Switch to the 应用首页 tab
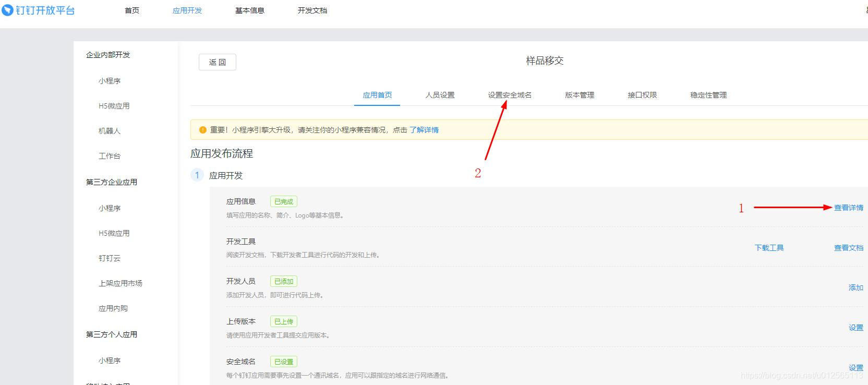This screenshot has width=868, height=385. click(x=377, y=95)
